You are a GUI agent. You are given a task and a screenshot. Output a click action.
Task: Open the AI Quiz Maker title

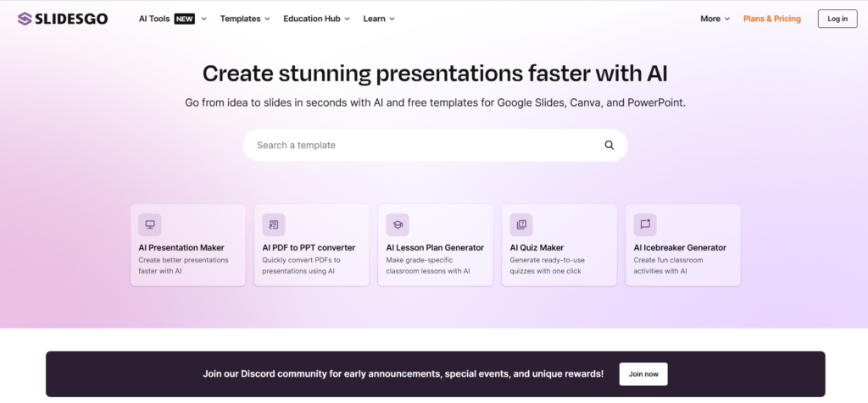click(537, 248)
